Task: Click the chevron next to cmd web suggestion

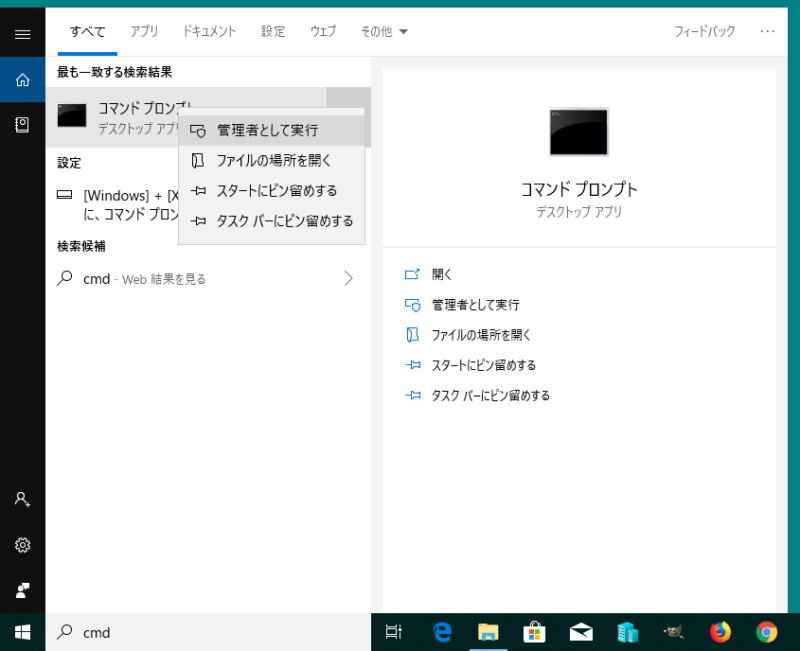Action: click(x=348, y=279)
